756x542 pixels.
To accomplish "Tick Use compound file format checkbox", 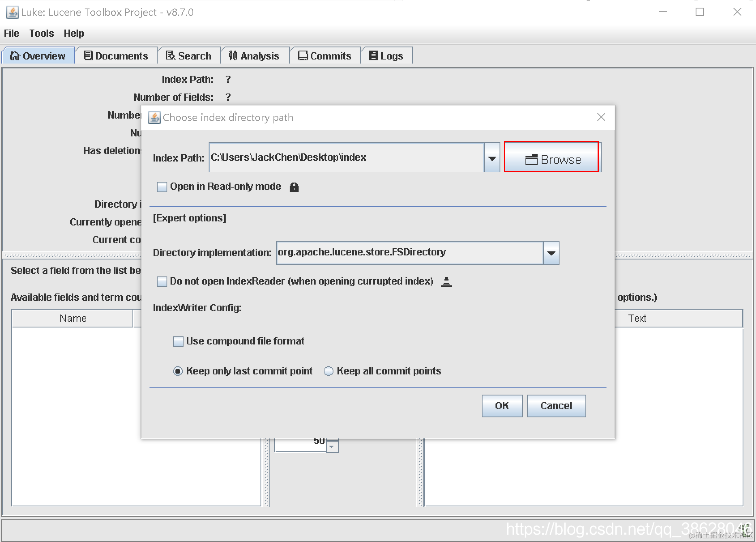I will tap(178, 342).
